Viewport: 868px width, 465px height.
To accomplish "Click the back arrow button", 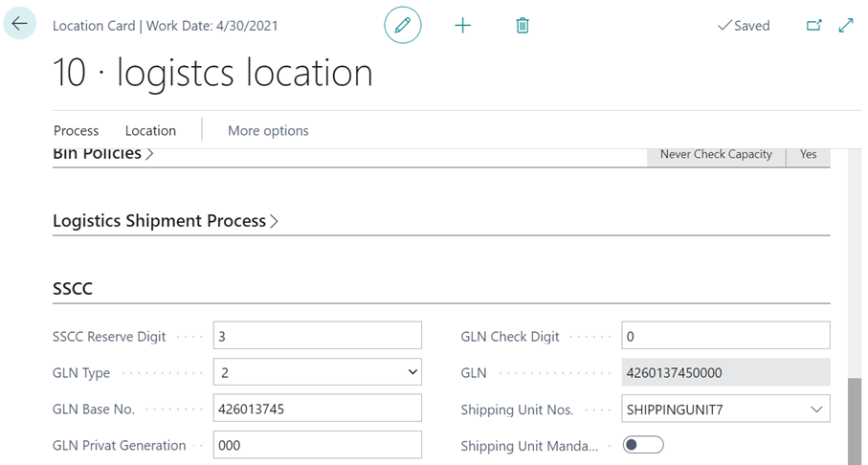I will point(20,25).
